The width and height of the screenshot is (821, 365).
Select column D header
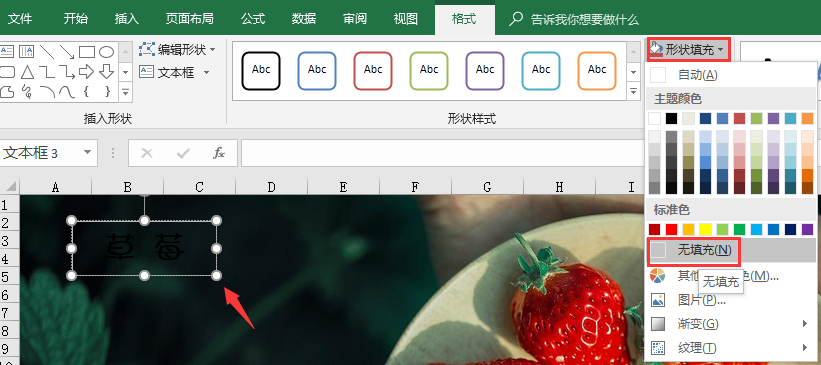[x=271, y=187]
